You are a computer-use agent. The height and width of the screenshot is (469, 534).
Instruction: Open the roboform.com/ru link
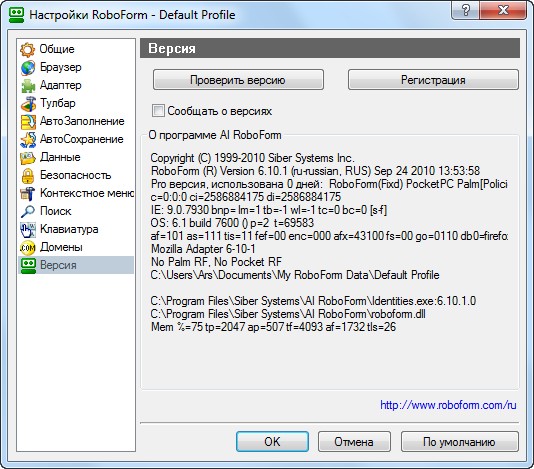click(448, 405)
